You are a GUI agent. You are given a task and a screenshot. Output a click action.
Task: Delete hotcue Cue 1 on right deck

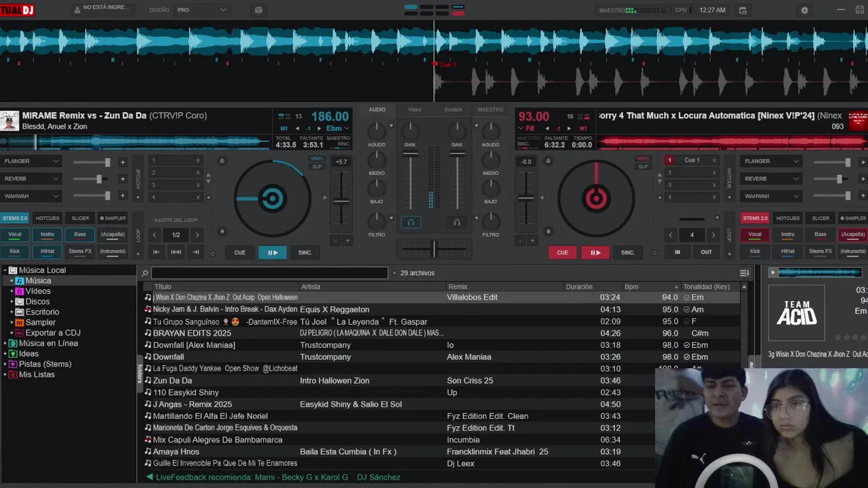pyautogui.click(x=714, y=161)
